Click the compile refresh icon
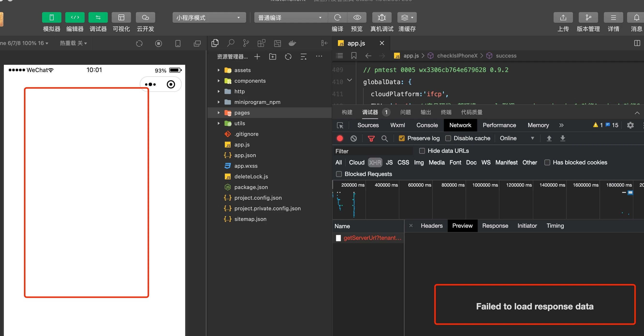Viewport: 644px width, 336px height. click(337, 17)
